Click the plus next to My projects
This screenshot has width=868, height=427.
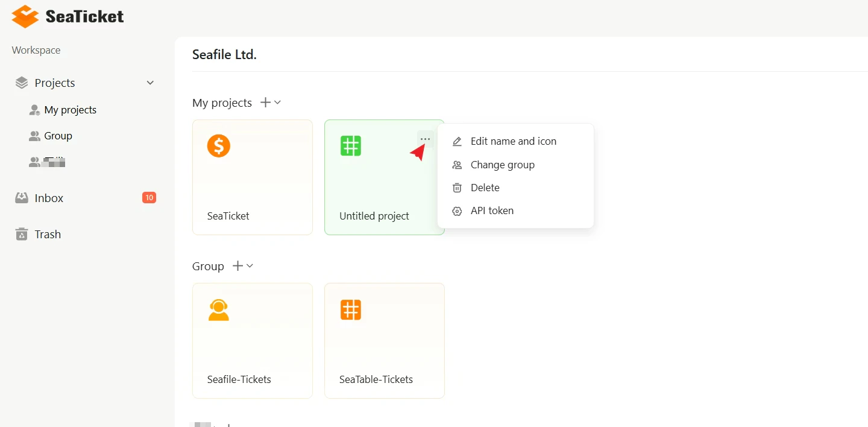265,103
